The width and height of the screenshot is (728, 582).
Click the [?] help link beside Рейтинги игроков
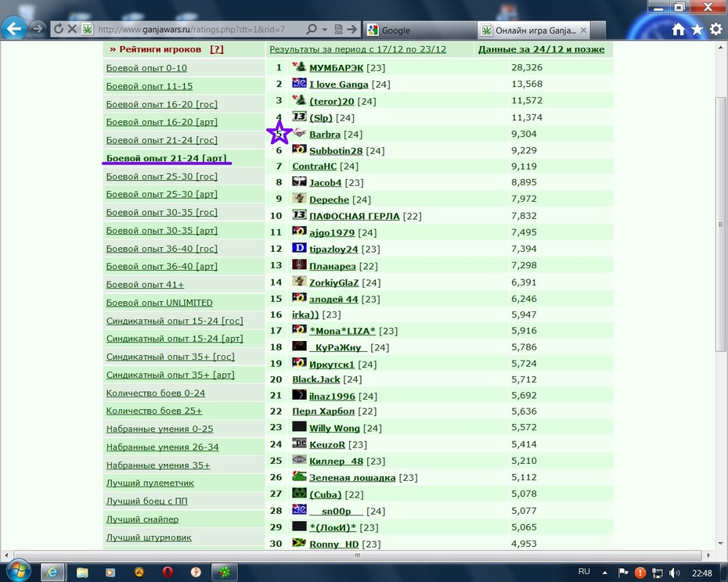(217, 49)
